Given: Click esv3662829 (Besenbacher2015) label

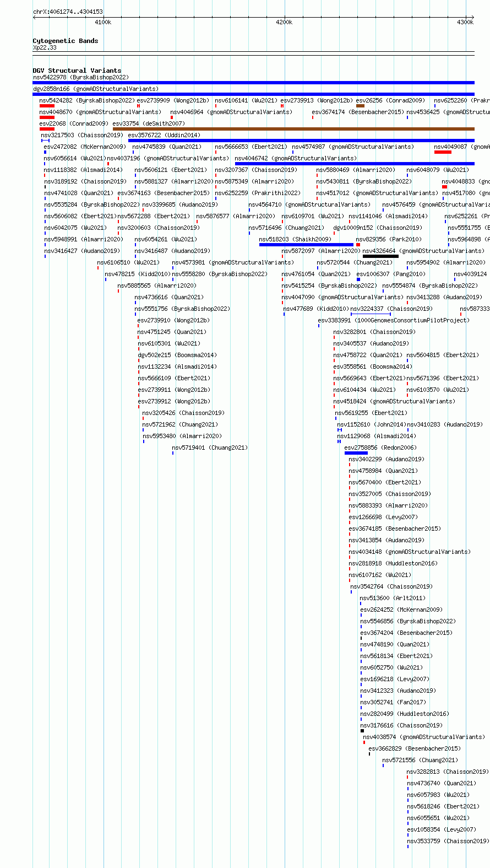Looking at the screenshot, I should [x=415, y=749].
